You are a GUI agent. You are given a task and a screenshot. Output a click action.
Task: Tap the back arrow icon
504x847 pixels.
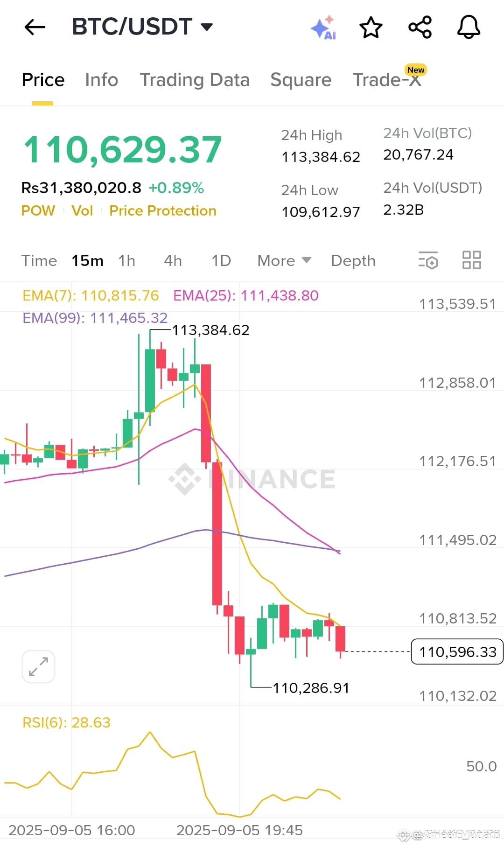tap(35, 27)
